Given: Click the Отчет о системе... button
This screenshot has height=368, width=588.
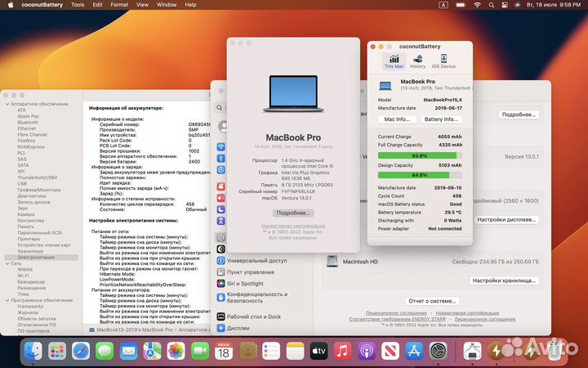Looking at the screenshot, I should [432, 301].
